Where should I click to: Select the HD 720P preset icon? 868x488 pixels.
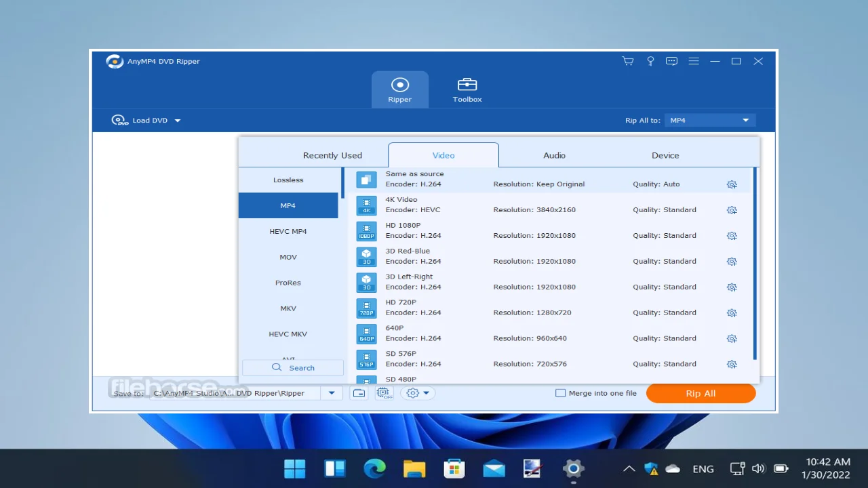pyautogui.click(x=366, y=308)
